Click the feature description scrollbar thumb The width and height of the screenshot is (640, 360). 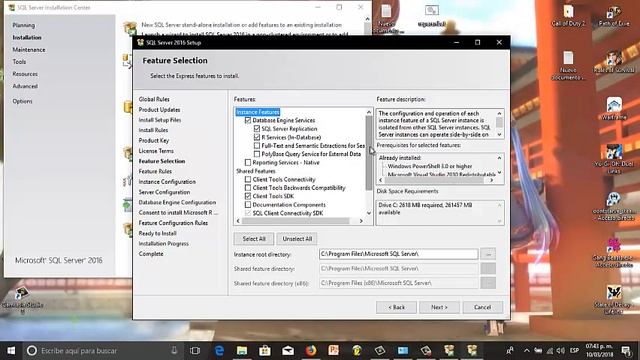[499, 122]
